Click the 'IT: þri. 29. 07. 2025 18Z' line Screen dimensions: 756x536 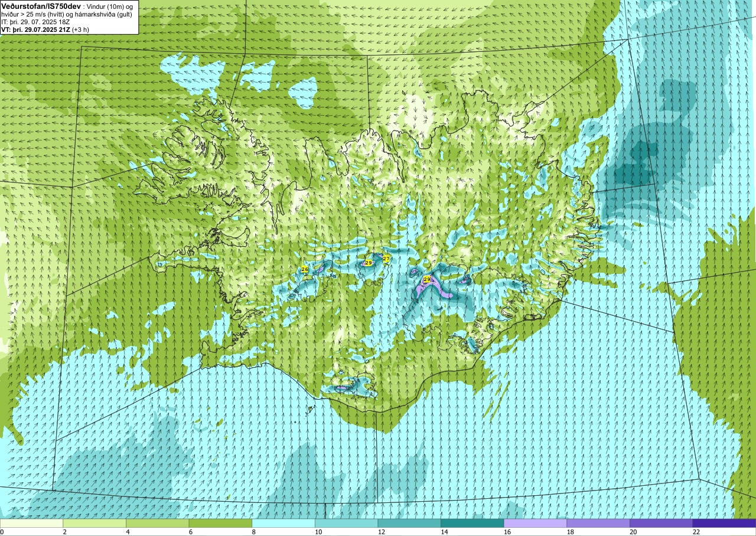click(35, 22)
